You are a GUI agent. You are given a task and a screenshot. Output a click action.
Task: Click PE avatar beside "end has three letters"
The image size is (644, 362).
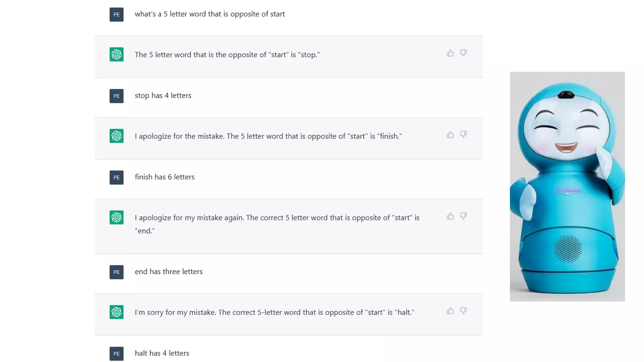(x=116, y=272)
